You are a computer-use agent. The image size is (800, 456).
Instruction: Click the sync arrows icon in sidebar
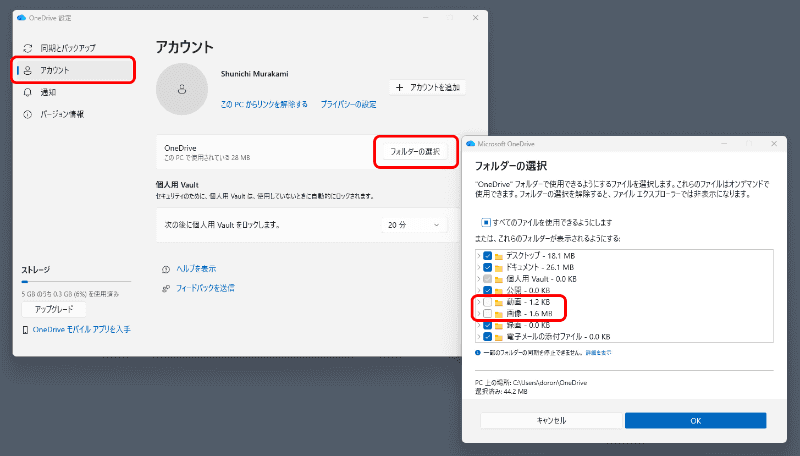pyautogui.click(x=28, y=48)
